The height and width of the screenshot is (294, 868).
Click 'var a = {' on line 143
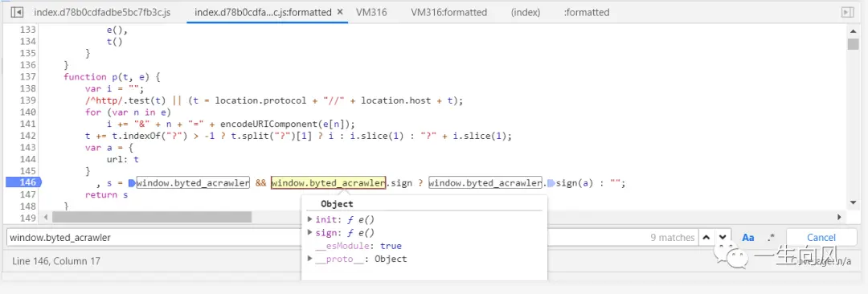point(109,147)
